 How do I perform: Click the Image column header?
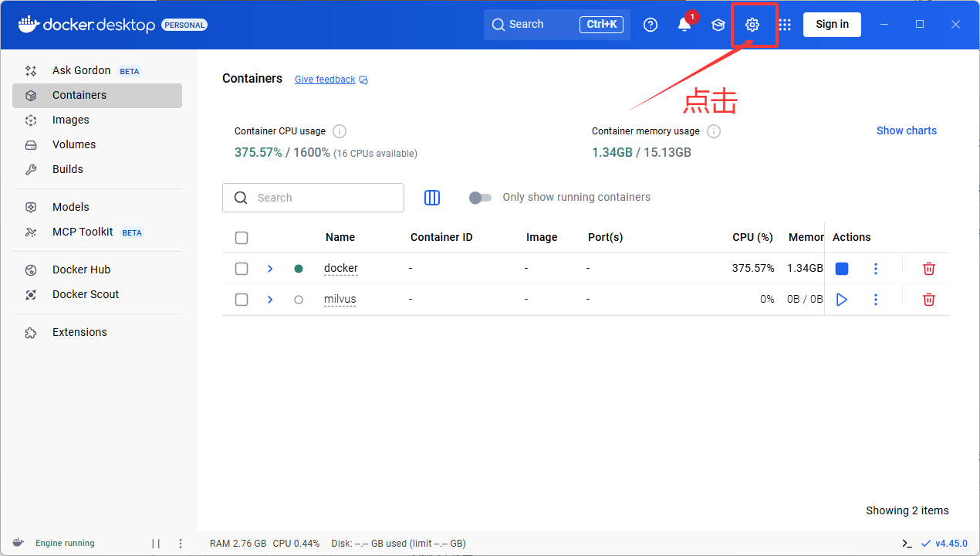542,238
